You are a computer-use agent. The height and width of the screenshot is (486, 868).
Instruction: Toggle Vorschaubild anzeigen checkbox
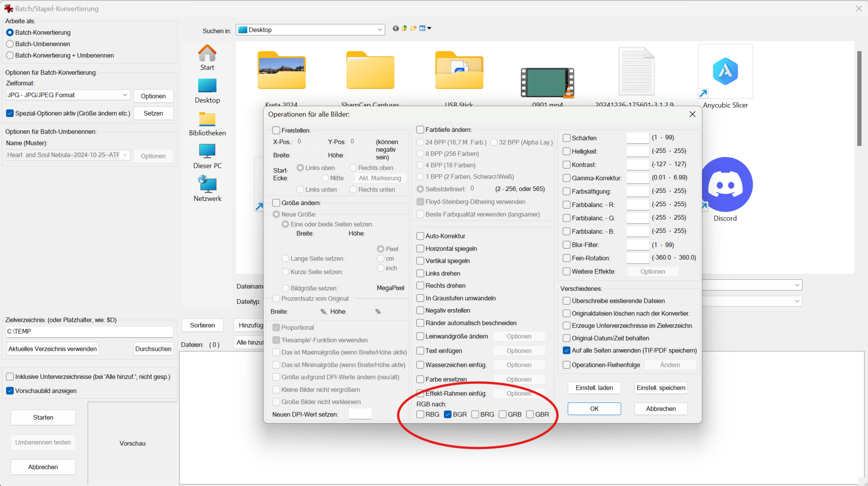pyautogui.click(x=10, y=391)
